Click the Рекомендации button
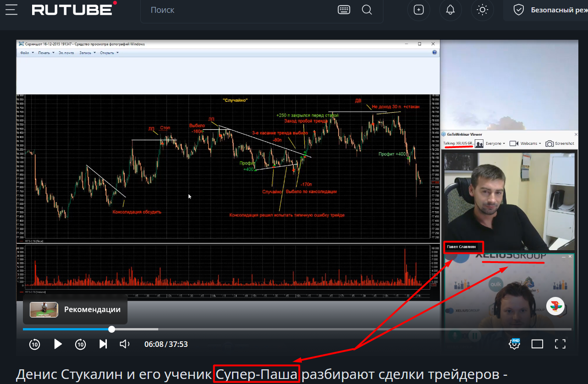This screenshot has width=588, height=384. [x=75, y=310]
